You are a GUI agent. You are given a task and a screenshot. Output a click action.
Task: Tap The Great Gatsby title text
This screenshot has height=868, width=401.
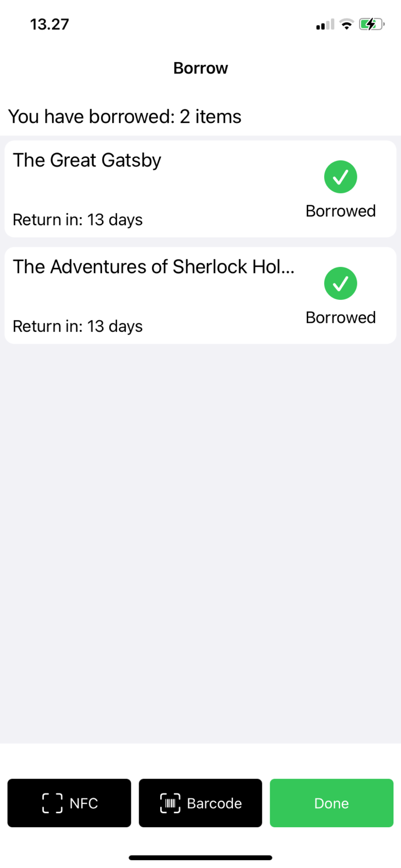87,161
